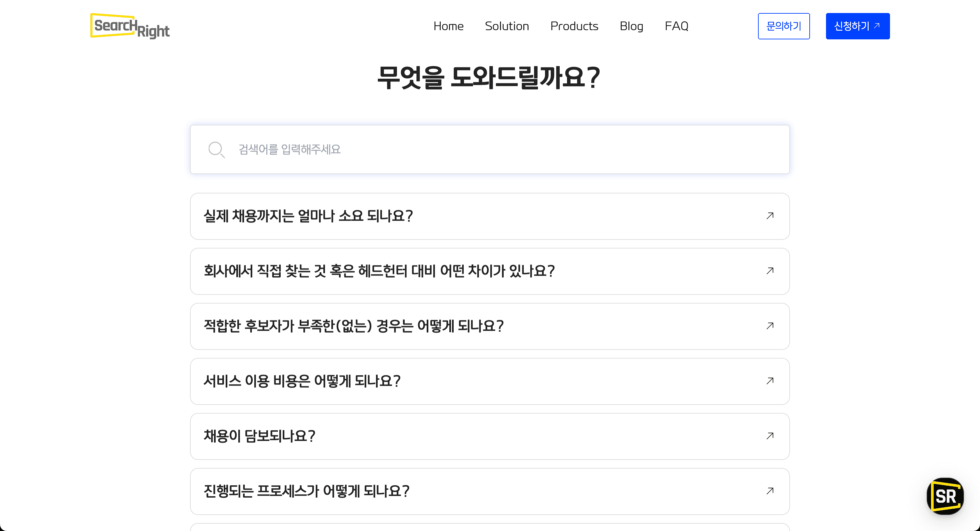Open the SR chat widget icon
The image size is (980, 531).
click(x=945, y=496)
